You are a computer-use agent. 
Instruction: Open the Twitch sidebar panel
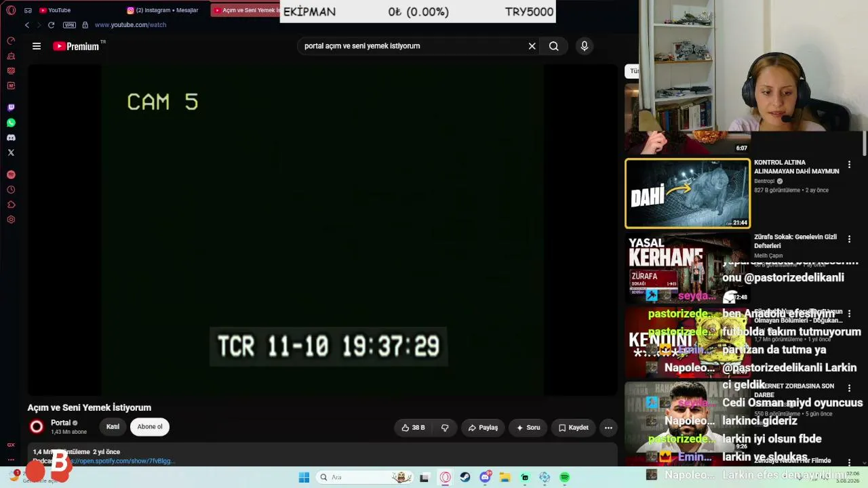[x=11, y=108]
